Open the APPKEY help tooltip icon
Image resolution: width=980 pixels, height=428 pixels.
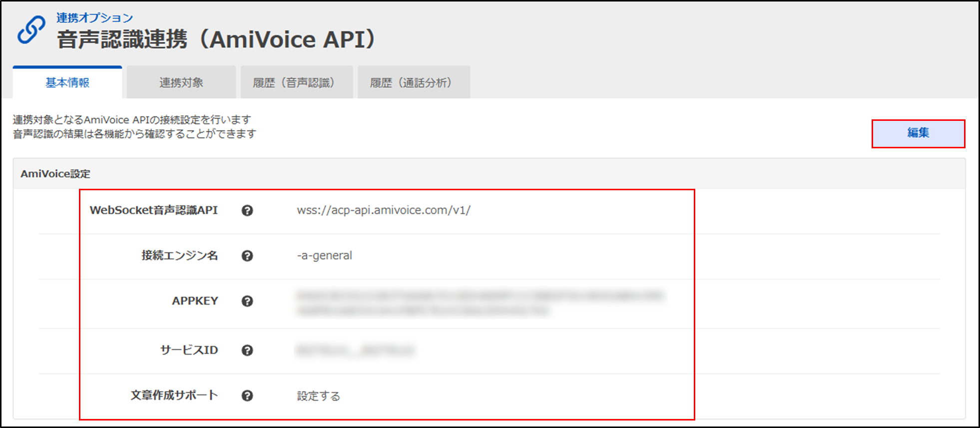(247, 301)
